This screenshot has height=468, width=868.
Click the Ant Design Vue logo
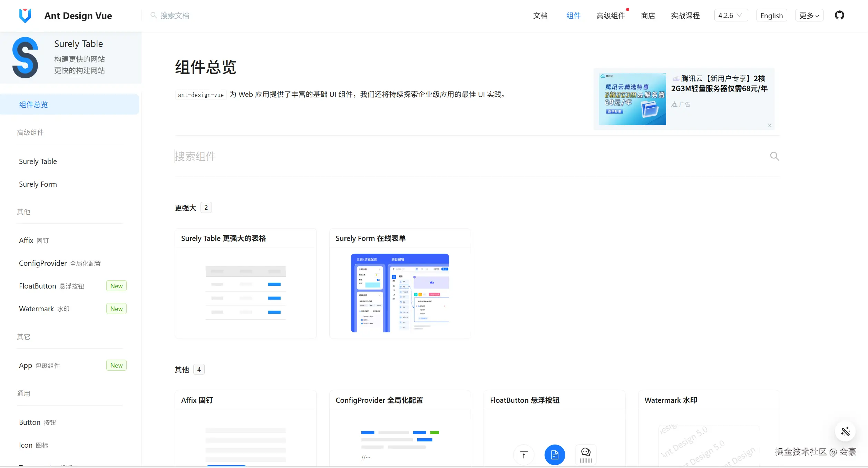click(x=25, y=16)
